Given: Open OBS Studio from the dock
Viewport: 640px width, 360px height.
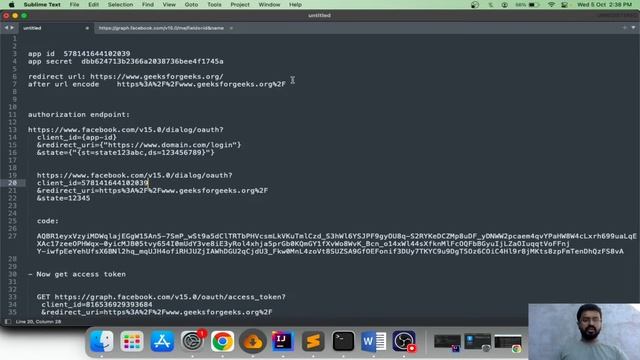Looking at the screenshot, I should pyautogui.click(x=404, y=341).
